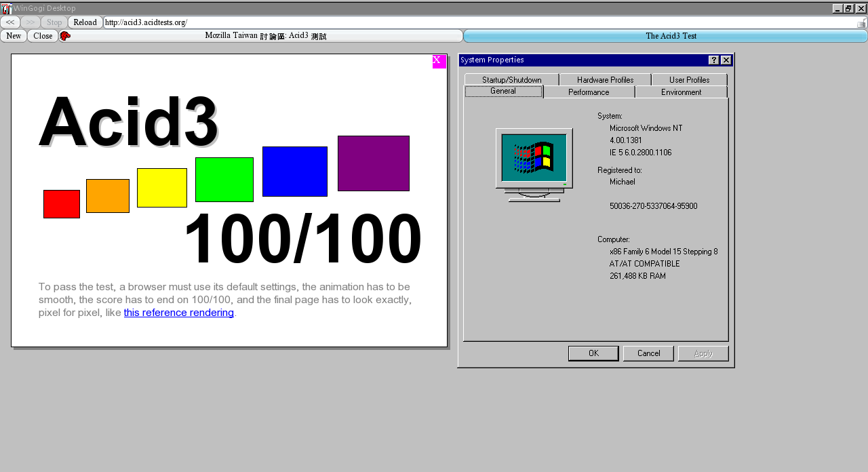Open the Performance tab
Image resolution: width=868 pixels, height=472 pixels.
pos(589,92)
